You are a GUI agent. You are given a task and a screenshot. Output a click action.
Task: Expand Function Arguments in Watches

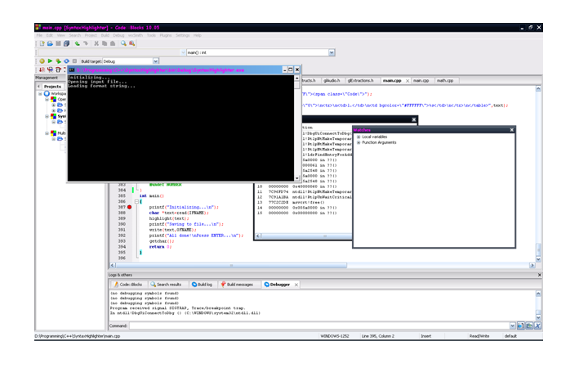359,142
